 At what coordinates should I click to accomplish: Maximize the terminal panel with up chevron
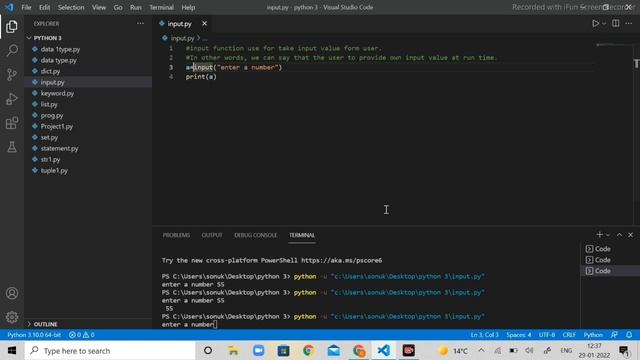click(620, 235)
